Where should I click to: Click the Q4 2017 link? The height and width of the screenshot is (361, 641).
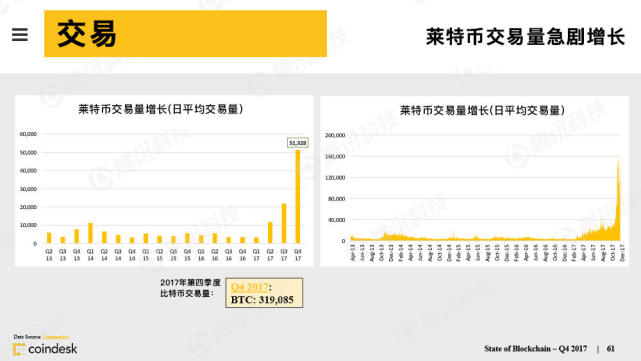click(249, 287)
